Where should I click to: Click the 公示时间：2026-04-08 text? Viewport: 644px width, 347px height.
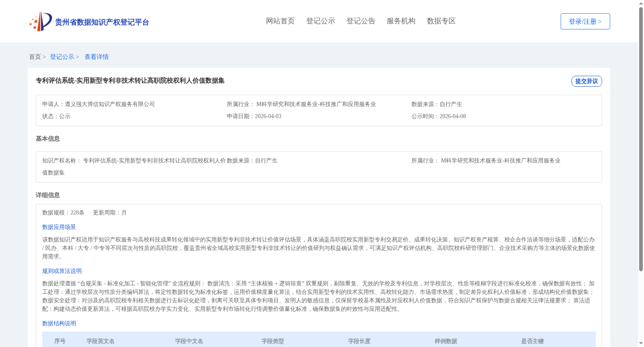point(439,116)
